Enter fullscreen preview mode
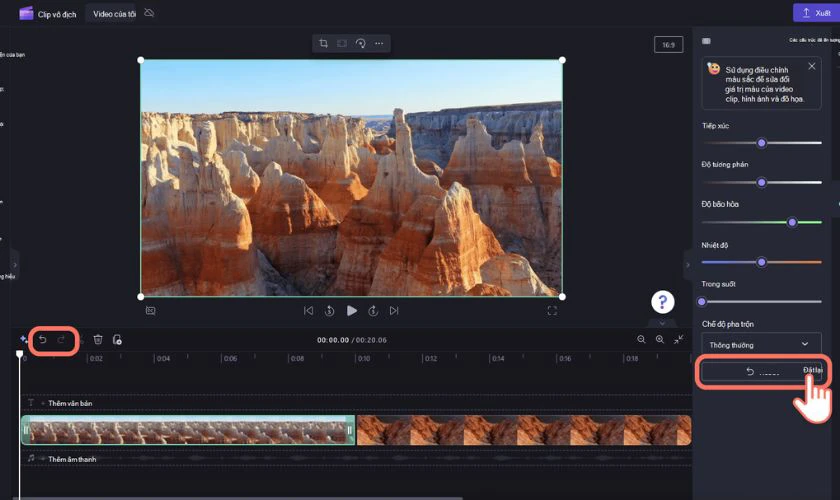The height and width of the screenshot is (500, 840). (x=552, y=311)
